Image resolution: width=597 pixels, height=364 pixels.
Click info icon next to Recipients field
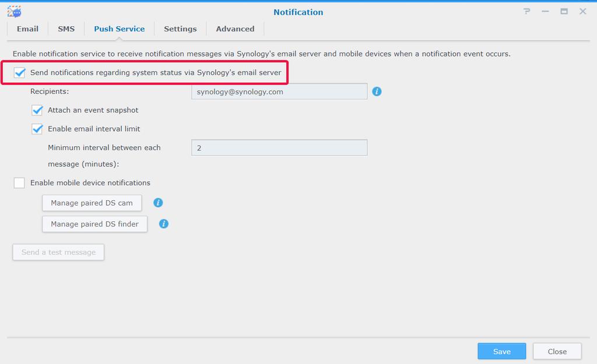(377, 91)
